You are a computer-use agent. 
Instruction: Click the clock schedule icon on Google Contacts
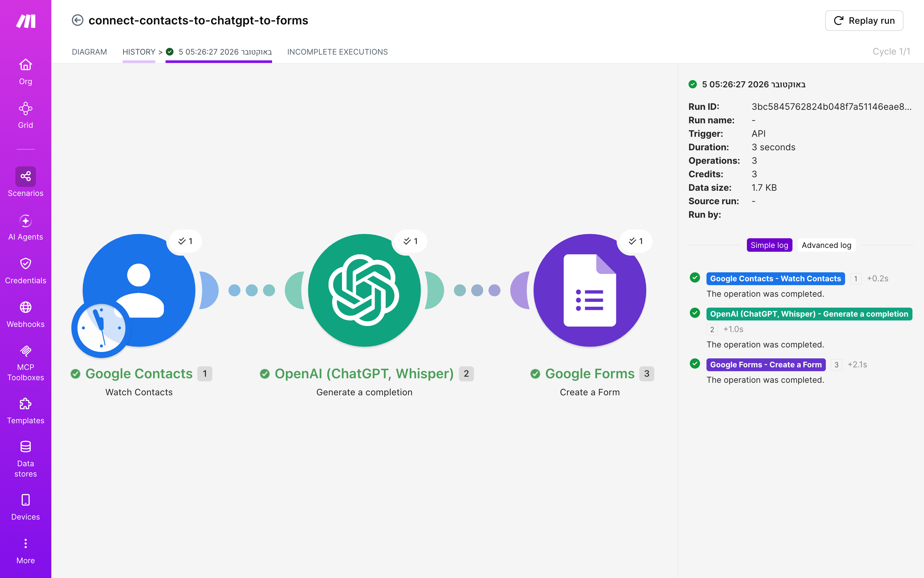pyautogui.click(x=101, y=328)
